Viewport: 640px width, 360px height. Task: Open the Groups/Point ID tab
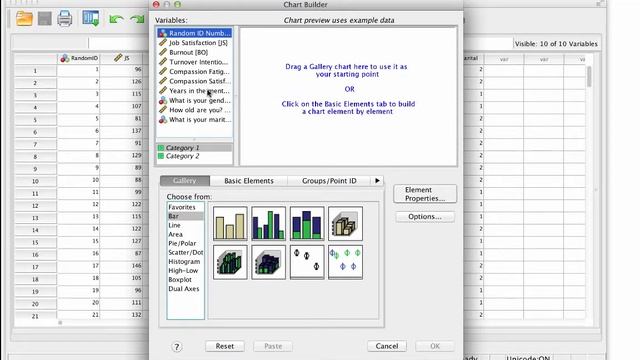coord(329,180)
